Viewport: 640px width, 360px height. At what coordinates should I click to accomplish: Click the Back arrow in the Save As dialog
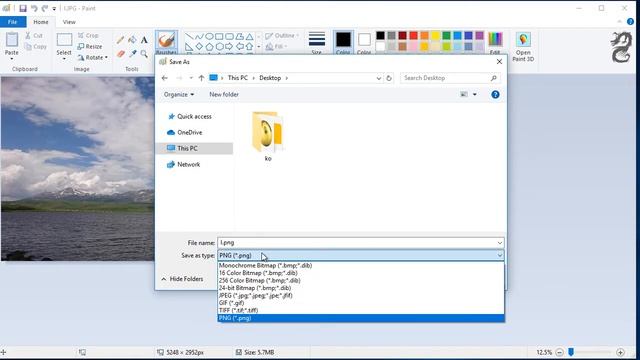(x=165, y=78)
